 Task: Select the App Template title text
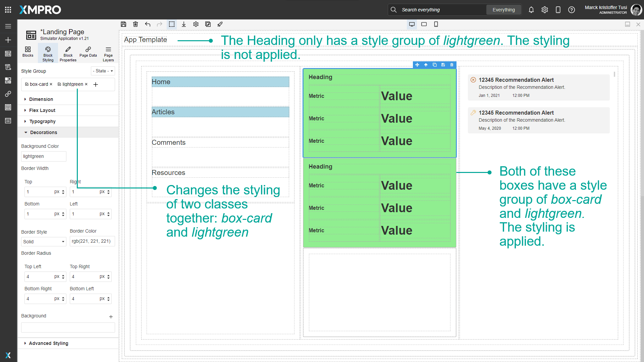pyautogui.click(x=146, y=40)
